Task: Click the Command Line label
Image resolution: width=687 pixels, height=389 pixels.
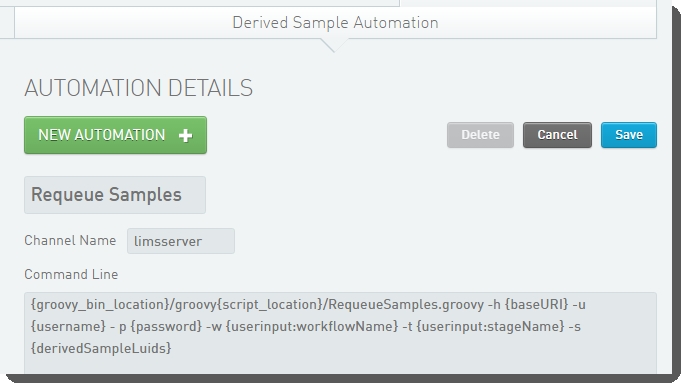Action: 71,274
